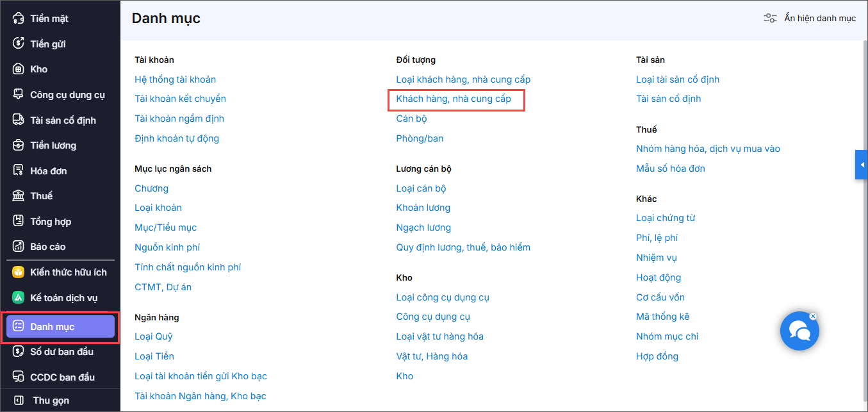Viewport: 868px width, 412px height.
Task: Open Vật tư, Hàng hóa link
Action: (x=432, y=356)
